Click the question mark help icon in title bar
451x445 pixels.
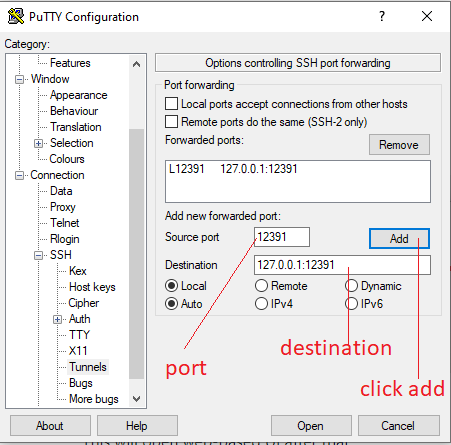[382, 16]
